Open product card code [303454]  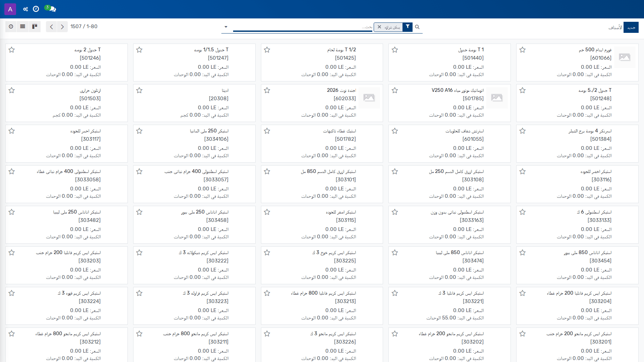[x=600, y=261]
